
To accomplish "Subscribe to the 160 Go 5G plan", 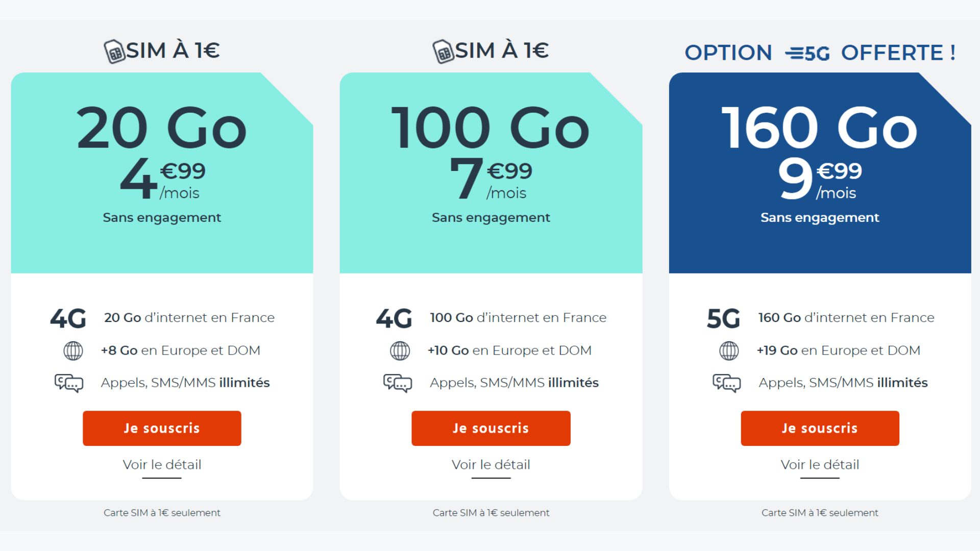I will pos(820,429).
